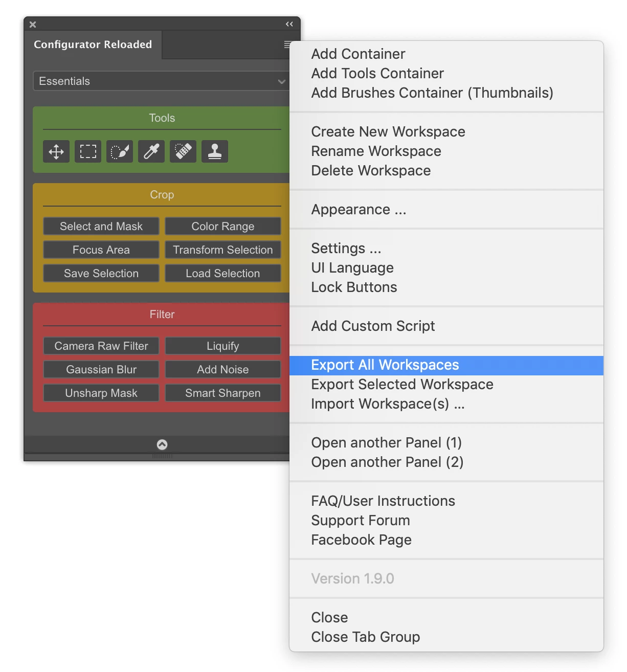Click the Save Selection button

tap(101, 273)
